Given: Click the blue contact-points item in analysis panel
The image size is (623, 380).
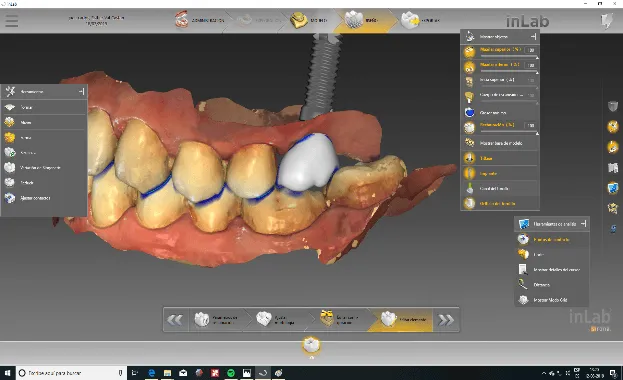Looking at the screenshot, I should [552, 239].
